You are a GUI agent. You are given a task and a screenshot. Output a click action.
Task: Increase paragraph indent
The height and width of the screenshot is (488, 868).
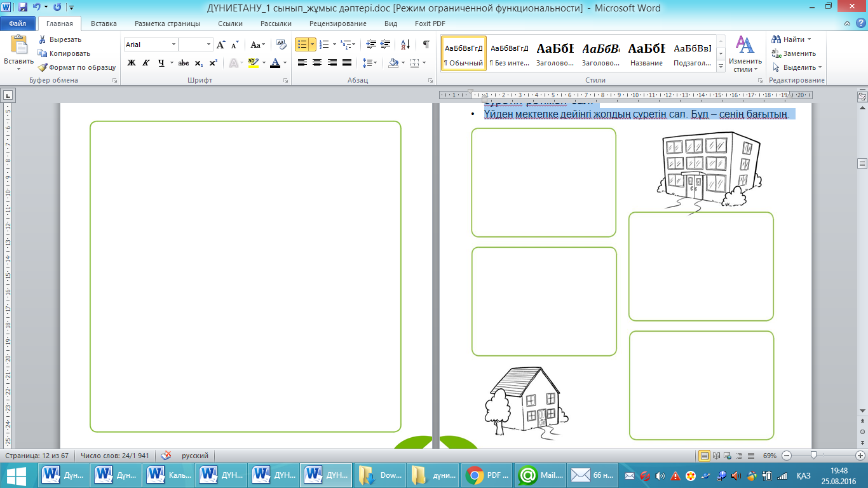386,44
